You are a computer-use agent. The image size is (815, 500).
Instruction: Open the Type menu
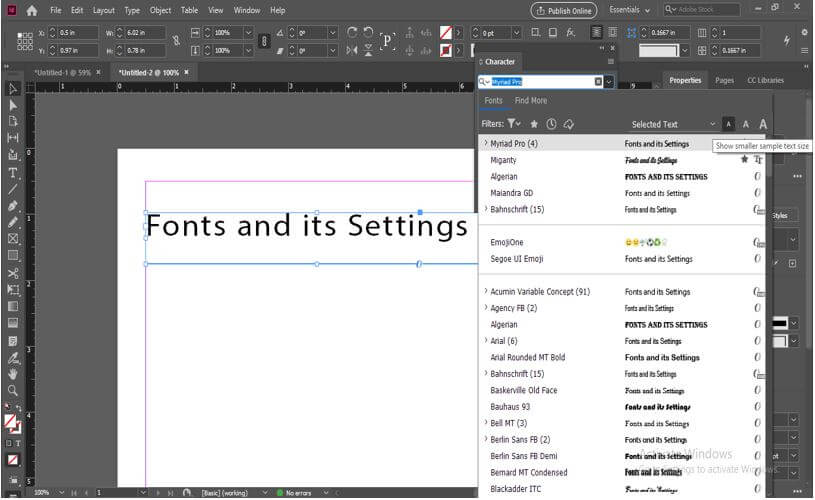point(132,10)
